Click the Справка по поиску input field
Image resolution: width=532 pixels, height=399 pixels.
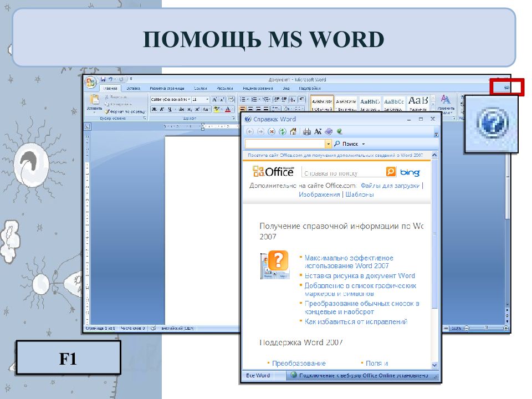click(344, 173)
